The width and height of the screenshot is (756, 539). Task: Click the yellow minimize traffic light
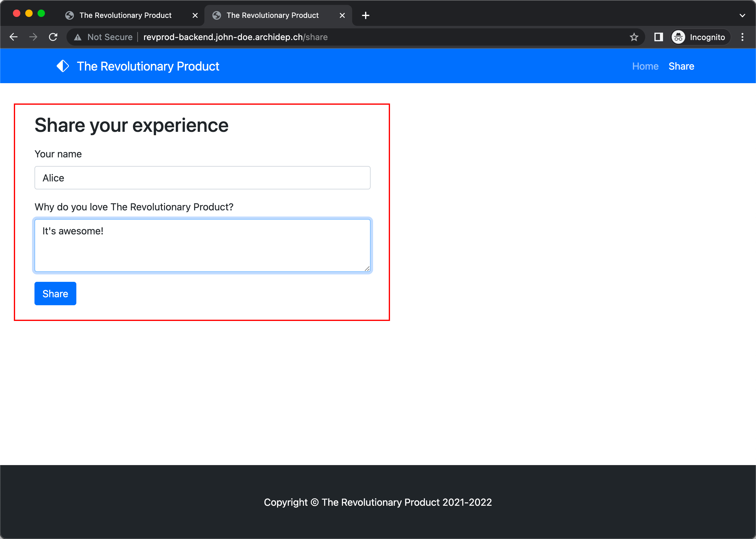pyautogui.click(x=29, y=13)
